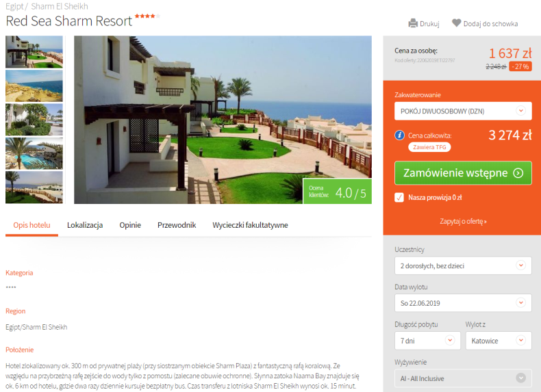Click the heart icon for Dodaj do schowka
The image size is (541, 392).
(x=457, y=23)
